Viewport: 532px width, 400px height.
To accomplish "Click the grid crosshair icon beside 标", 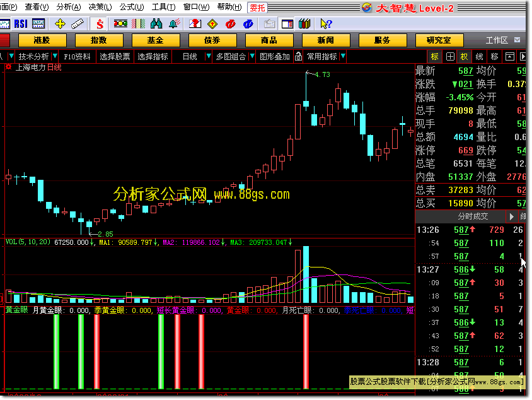I will [450, 57].
